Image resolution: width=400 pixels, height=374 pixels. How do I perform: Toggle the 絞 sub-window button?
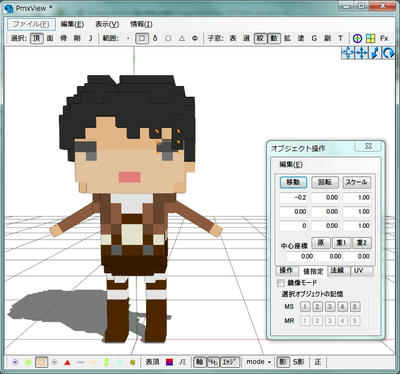[x=260, y=38]
